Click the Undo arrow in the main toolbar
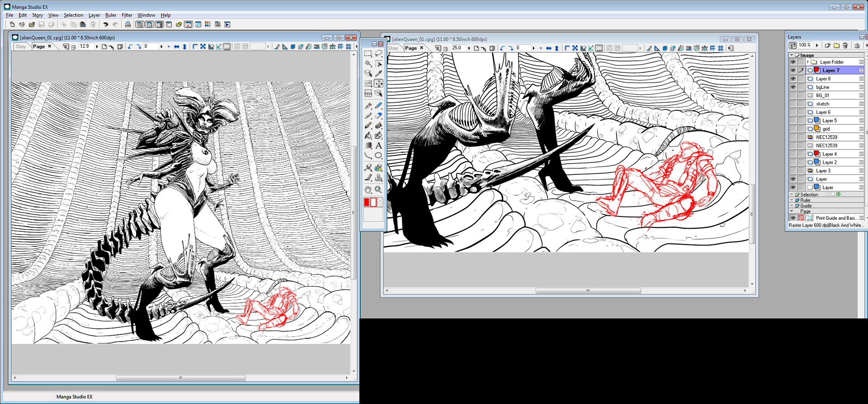Image resolution: width=868 pixels, height=404 pixels. [105, 24]
